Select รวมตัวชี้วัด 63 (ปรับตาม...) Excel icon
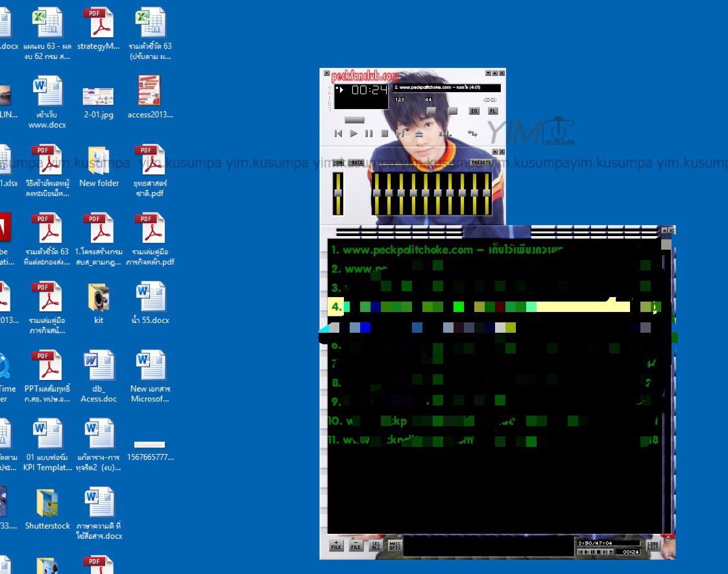Screen dimensions: 728x574 (150, 33)
